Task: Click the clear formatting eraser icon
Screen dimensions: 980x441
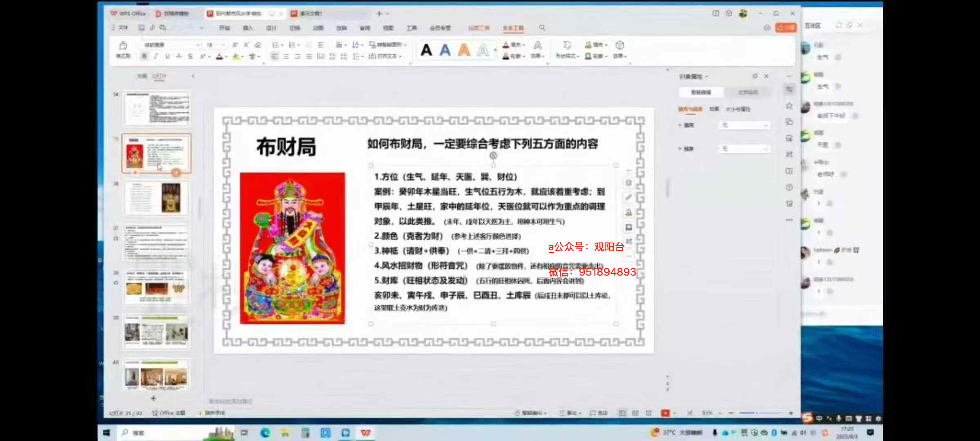Action: tap(258, 45)
